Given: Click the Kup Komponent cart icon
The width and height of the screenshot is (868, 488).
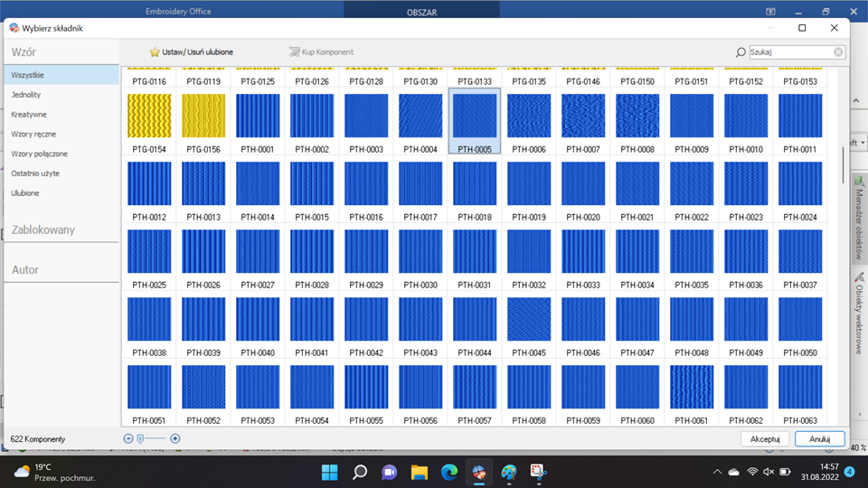Looking at the screenshot, I should pos(294,52).
